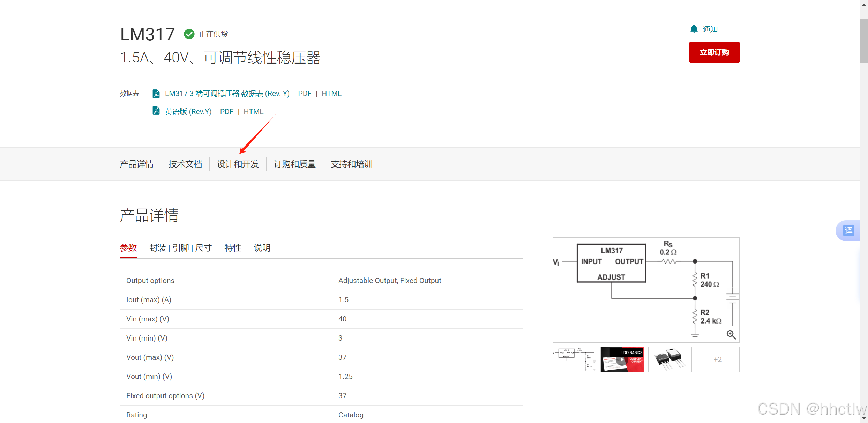Click the PDF icon beside 英语版 (Rev.Y)
The width and height of the screenshot is (868, 423).
[x=156, y=111]
